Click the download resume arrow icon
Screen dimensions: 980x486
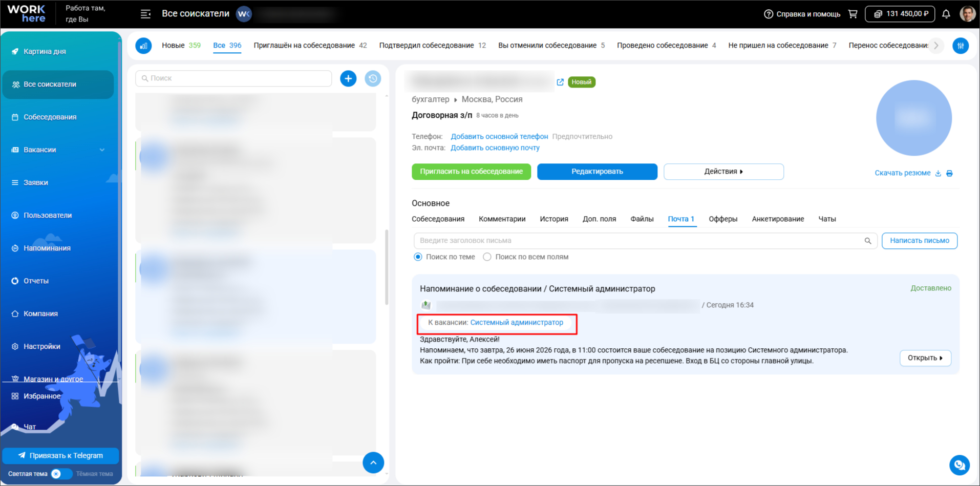point(938,173)
